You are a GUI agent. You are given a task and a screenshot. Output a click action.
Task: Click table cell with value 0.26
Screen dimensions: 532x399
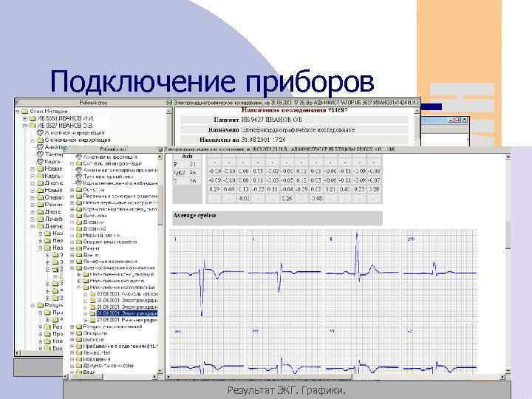click(287, 199)
